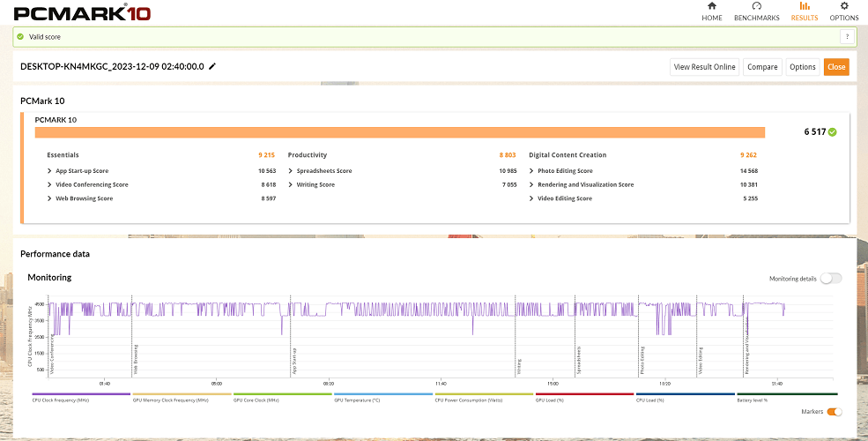
Task: Go to the Home tab
Action: point(712,11)
